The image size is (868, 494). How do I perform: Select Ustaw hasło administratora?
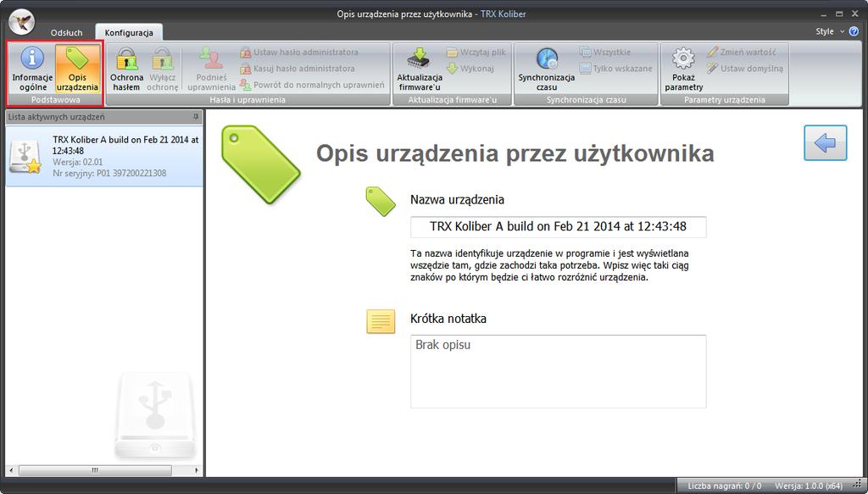click(299, 52)
